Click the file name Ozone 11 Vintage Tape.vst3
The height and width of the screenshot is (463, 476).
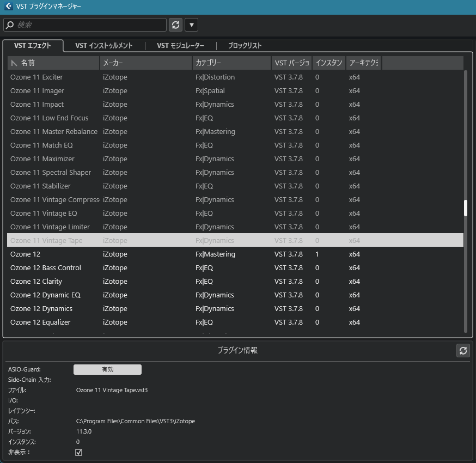pyautogui.click(x=112, y=390)
